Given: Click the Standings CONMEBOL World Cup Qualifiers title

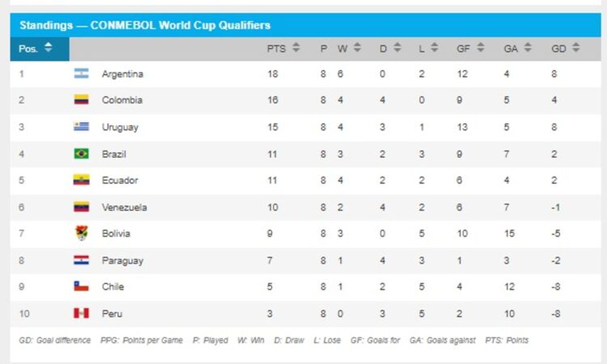Looking at the screenshot, I should pos(145,25).
